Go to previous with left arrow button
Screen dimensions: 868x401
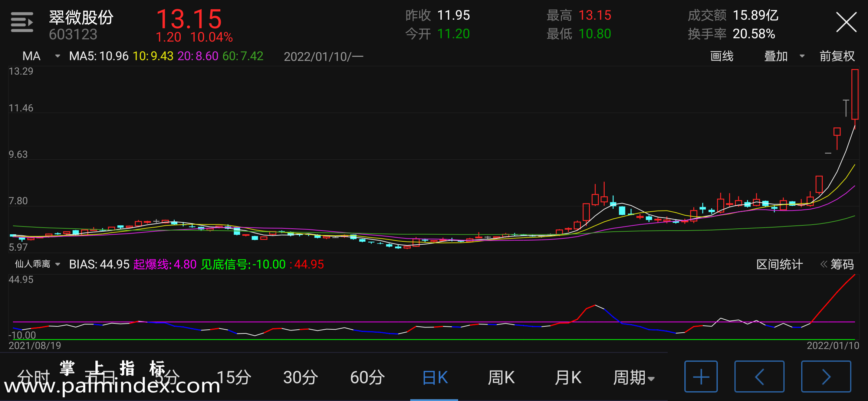(x=759, y=376)
